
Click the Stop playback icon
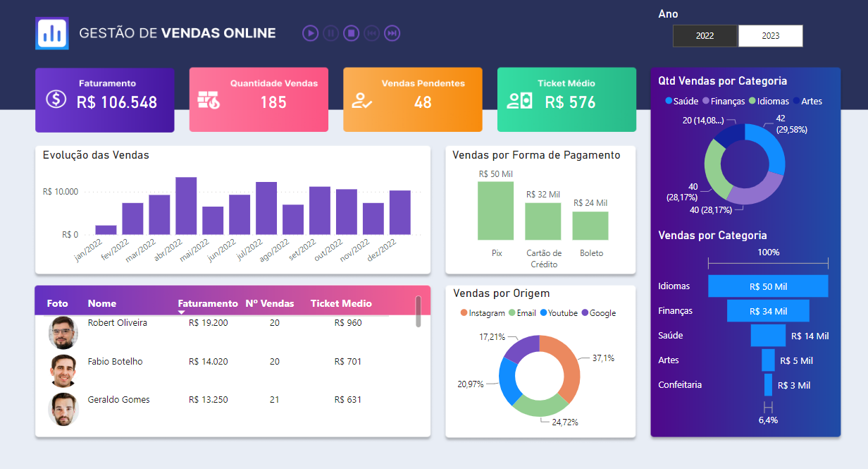[351, 33]
